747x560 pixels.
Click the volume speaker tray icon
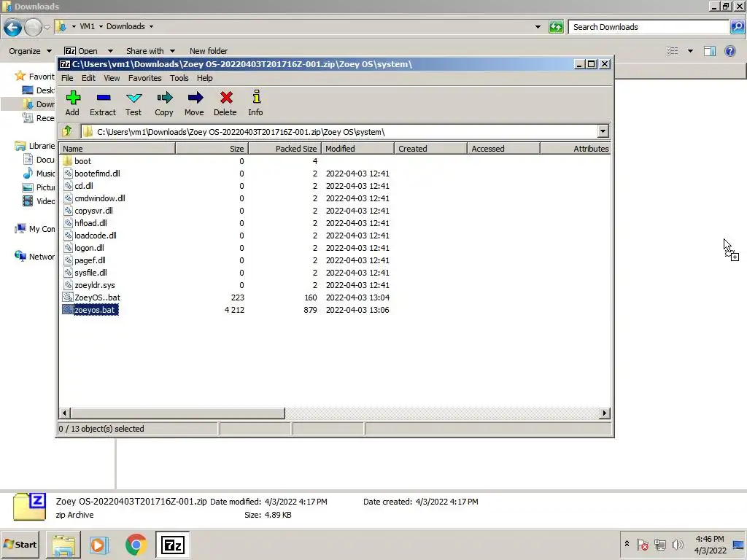click(677, 544)
